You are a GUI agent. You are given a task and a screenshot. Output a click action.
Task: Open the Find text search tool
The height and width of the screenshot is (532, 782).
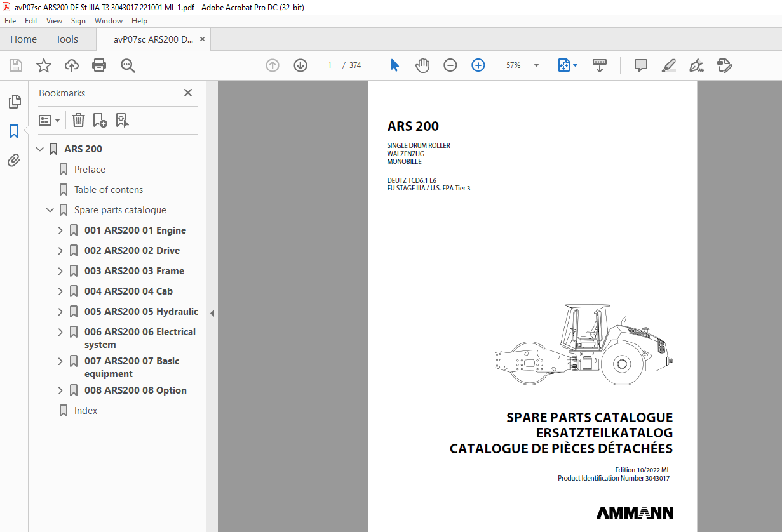[128, 65]
